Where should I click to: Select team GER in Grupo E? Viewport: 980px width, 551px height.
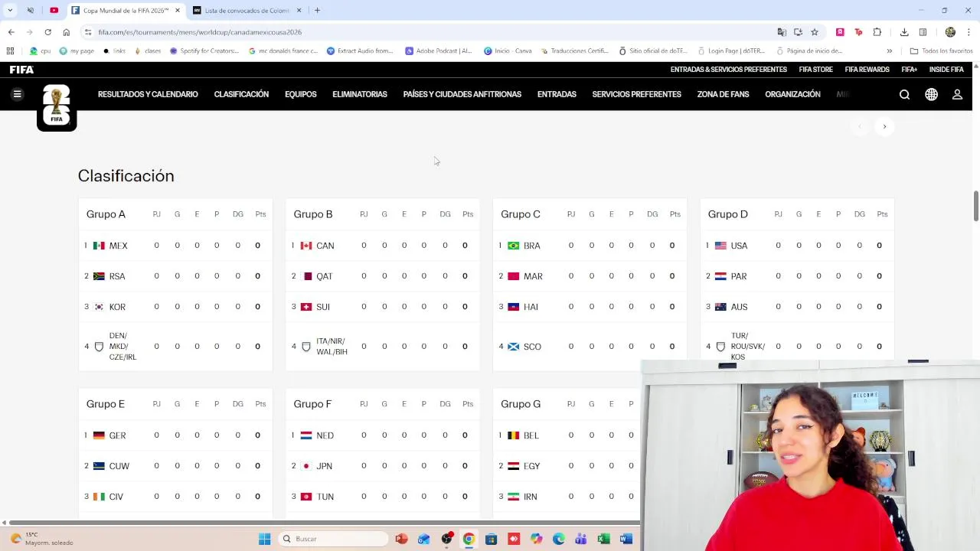[x=117, y=435]
